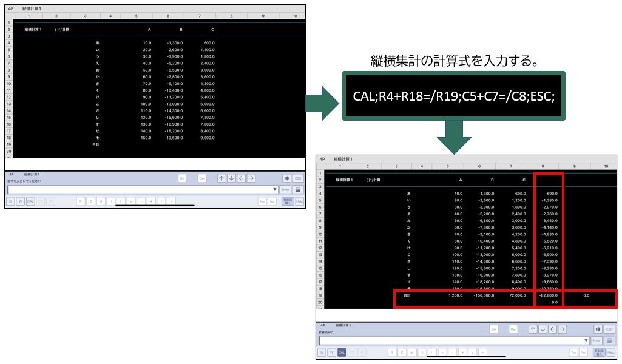Screen dimensions: 622x364
Task: Click the printer icon in the right screenshot
Action: (610, 340)
